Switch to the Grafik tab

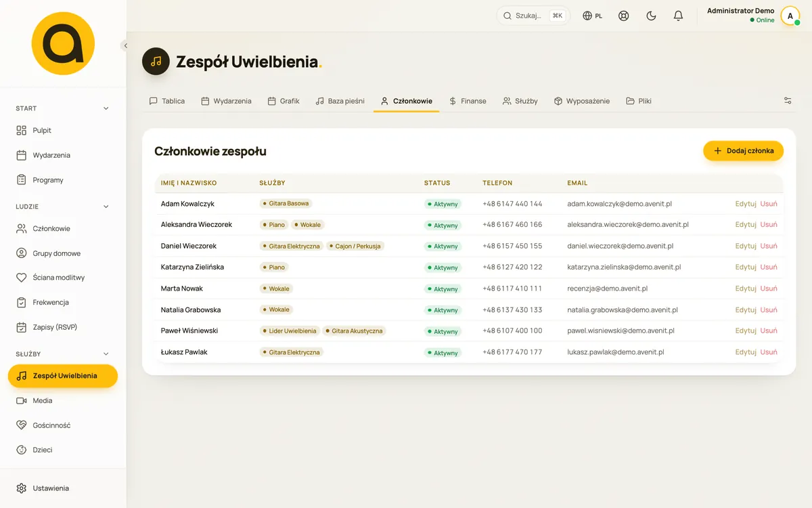pos(284,101)
